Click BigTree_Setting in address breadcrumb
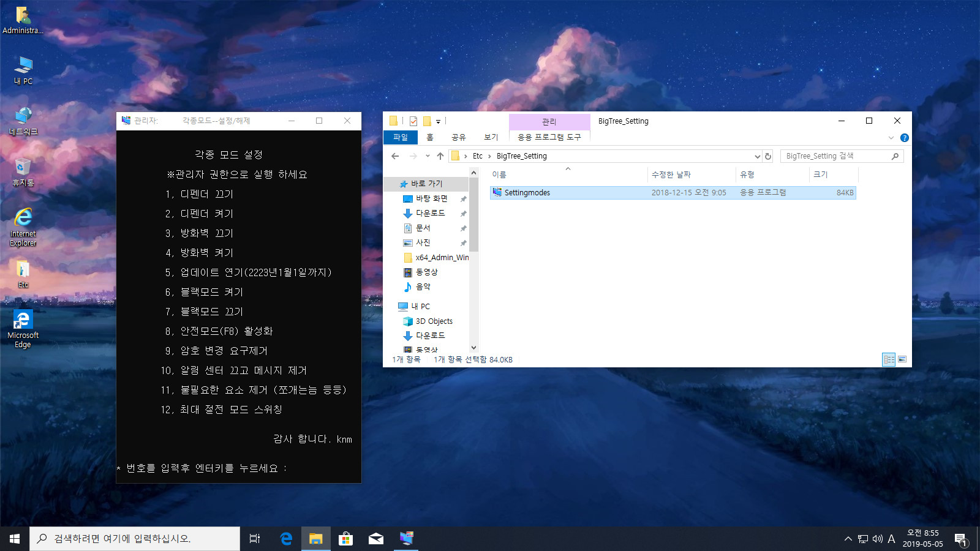This screenshot has height=551, width=980. tap(522, 156)
